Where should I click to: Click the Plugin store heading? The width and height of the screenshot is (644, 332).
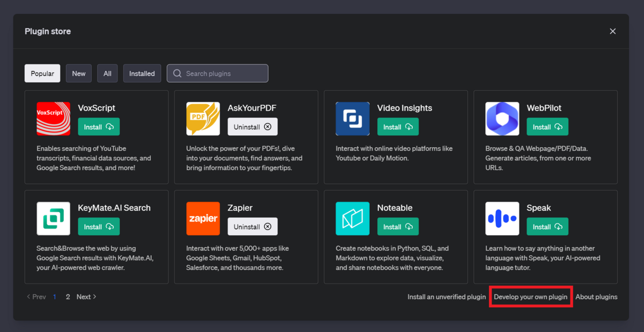[48, 31]
